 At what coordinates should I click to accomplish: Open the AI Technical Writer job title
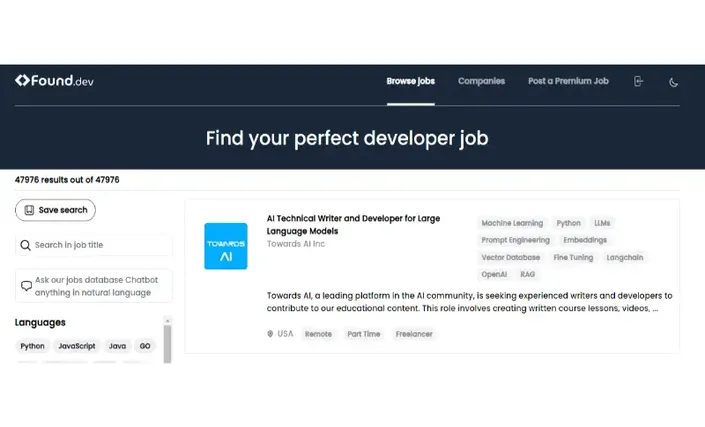pos(353,225)
